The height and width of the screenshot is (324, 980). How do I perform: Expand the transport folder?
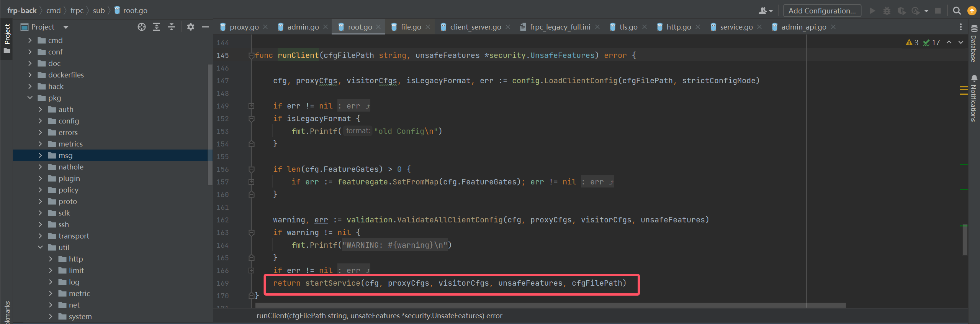tap(40, 236)
